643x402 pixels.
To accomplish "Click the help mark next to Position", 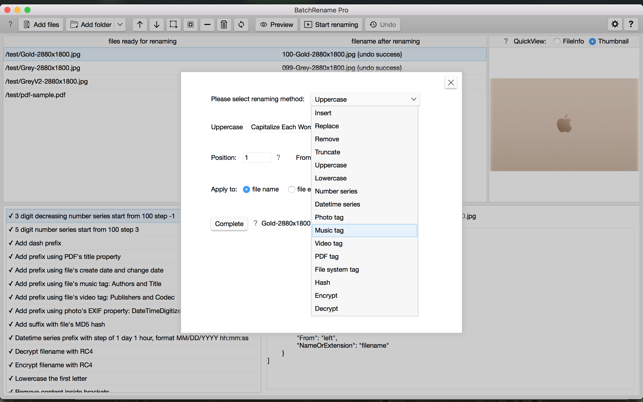I will click(278, 158).
